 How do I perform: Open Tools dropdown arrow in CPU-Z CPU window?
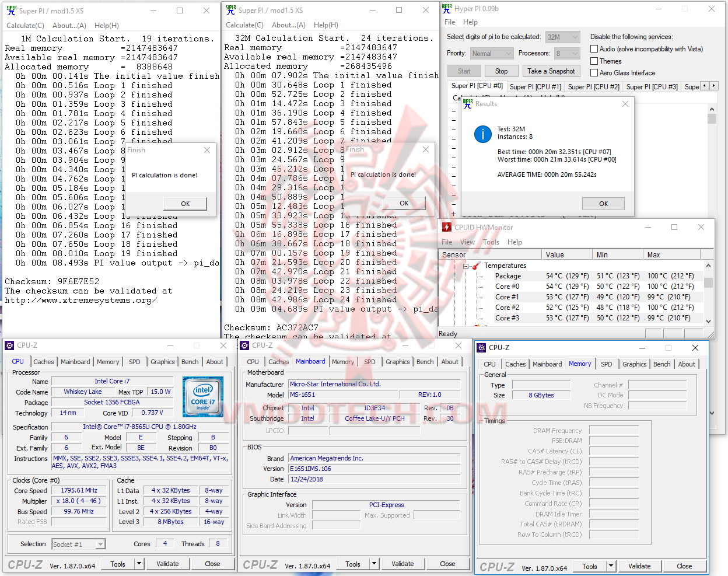coord(139,564)
